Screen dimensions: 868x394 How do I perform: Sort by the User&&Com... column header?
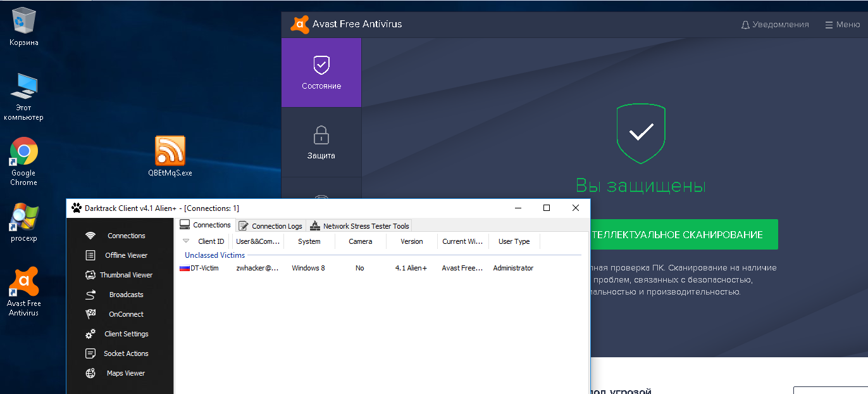(257, 241)
